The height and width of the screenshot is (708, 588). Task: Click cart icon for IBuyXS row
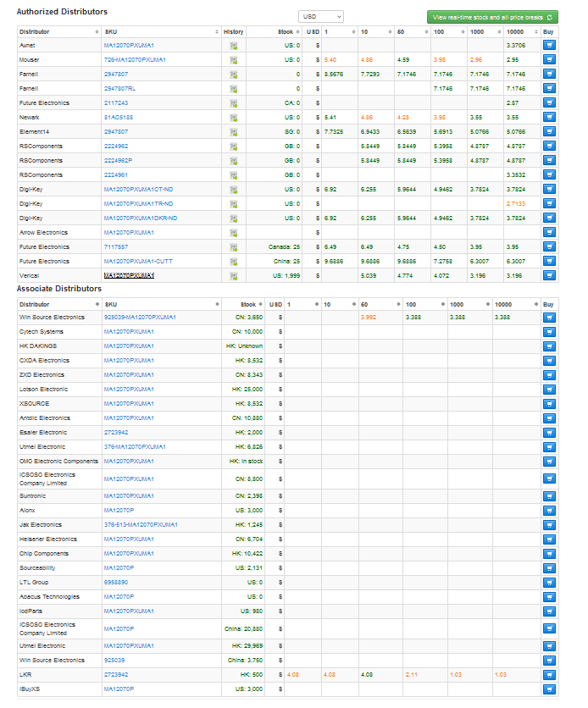pos(549,690)
